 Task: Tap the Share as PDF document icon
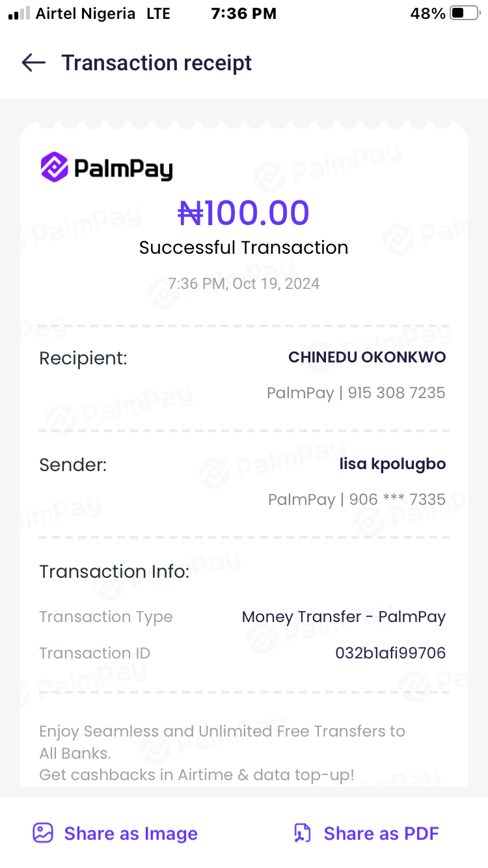pos(303,833)
